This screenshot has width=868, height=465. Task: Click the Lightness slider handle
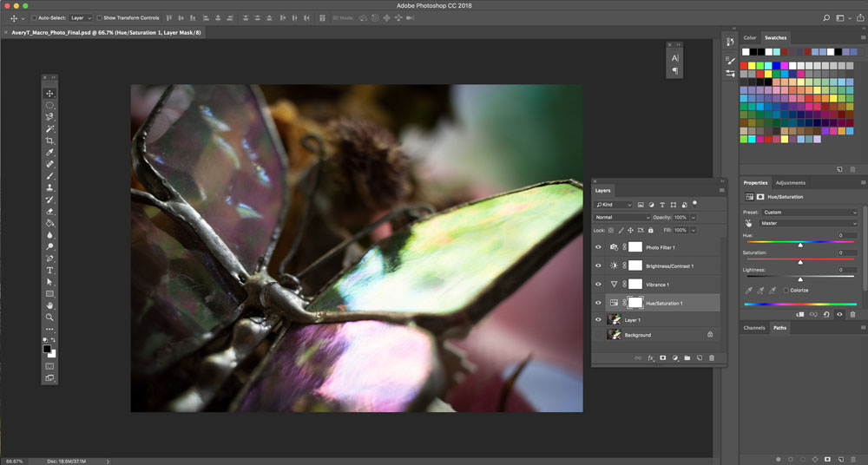[800, 279]
